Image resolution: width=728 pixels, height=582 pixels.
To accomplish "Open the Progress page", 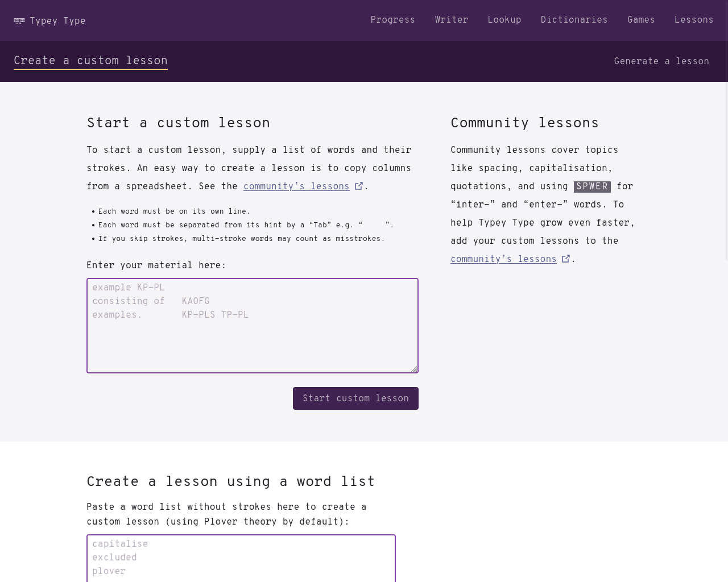I will [x=392, y=20].
